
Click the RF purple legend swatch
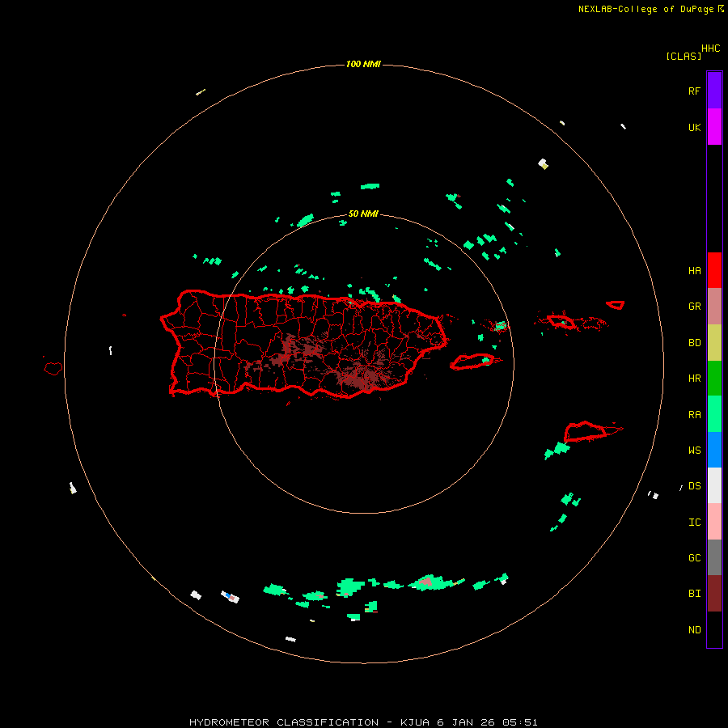tap(714, 91)
